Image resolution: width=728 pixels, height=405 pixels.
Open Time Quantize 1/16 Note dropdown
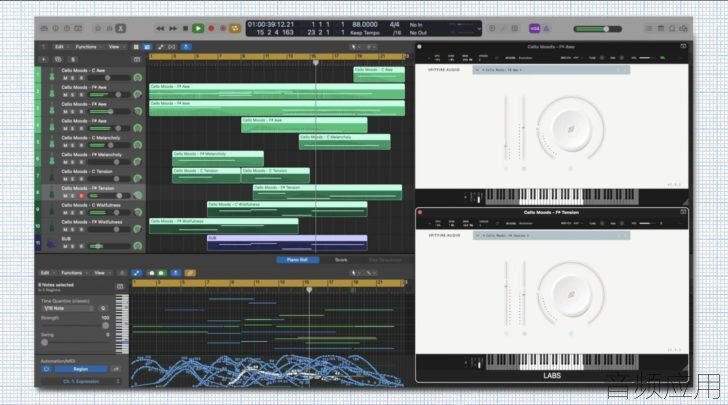(x=68, y=308)
